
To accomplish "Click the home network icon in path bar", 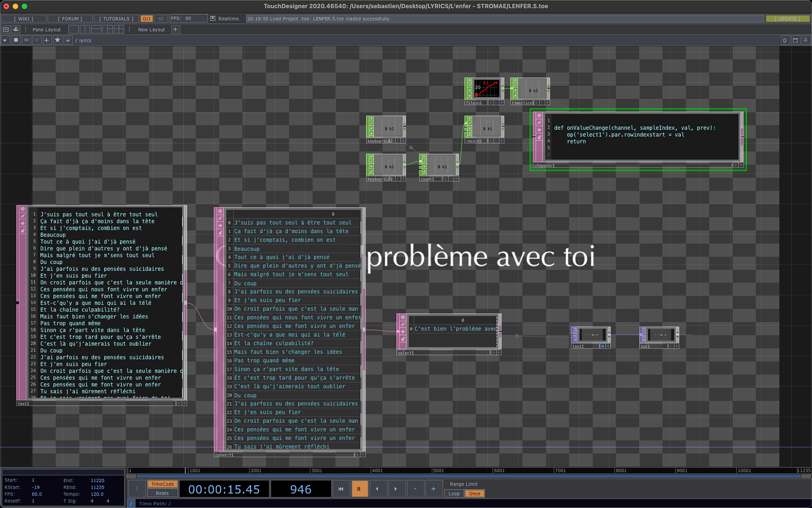I will (x=68, y=40).
